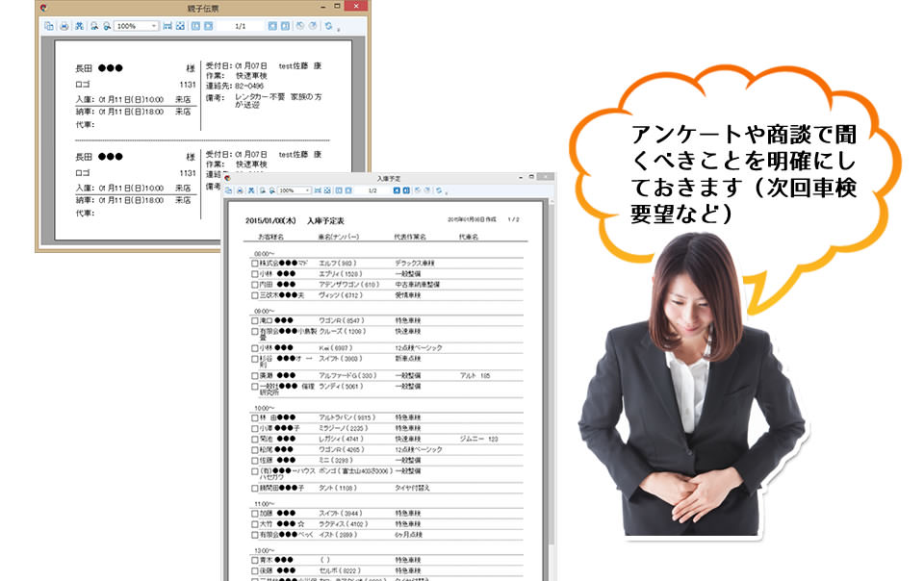This screenshot has height=581, width=924.
Task: Switch to two-page view icon
Action: coord(348,190)
